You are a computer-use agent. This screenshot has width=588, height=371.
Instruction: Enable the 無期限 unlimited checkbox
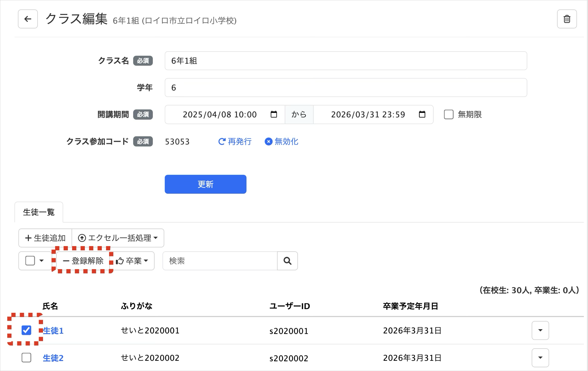coord(449,115)
